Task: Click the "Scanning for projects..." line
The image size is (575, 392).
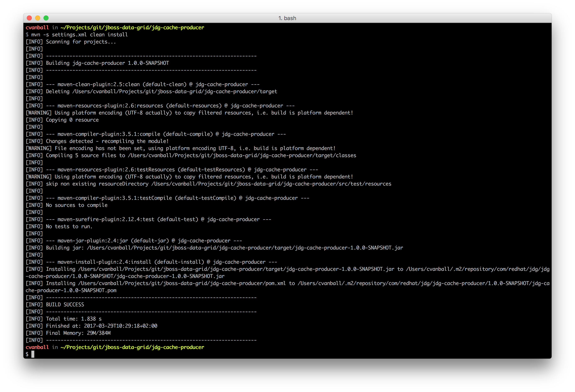Action: [81, 42]
